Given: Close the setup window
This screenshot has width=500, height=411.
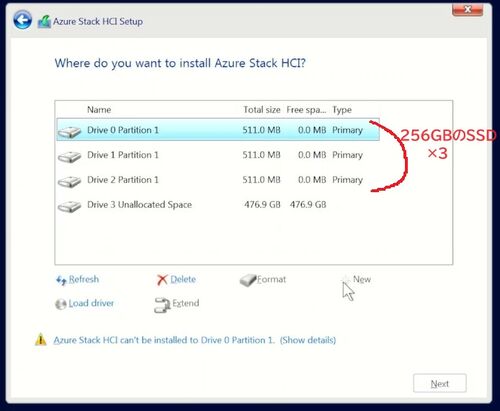Looking at the screenshot, I should pos(467,9).
